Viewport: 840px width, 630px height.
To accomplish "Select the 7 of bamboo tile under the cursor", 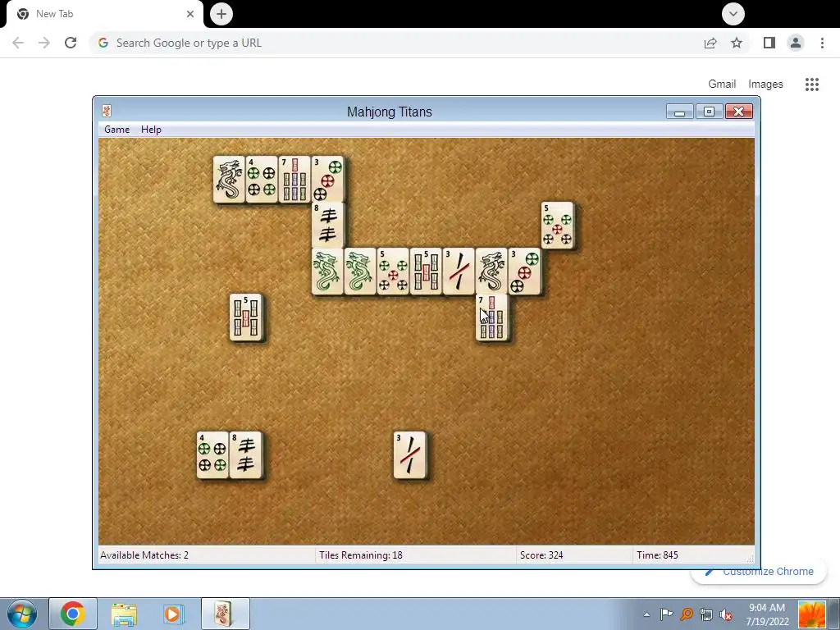I will (x=491, y=317).
